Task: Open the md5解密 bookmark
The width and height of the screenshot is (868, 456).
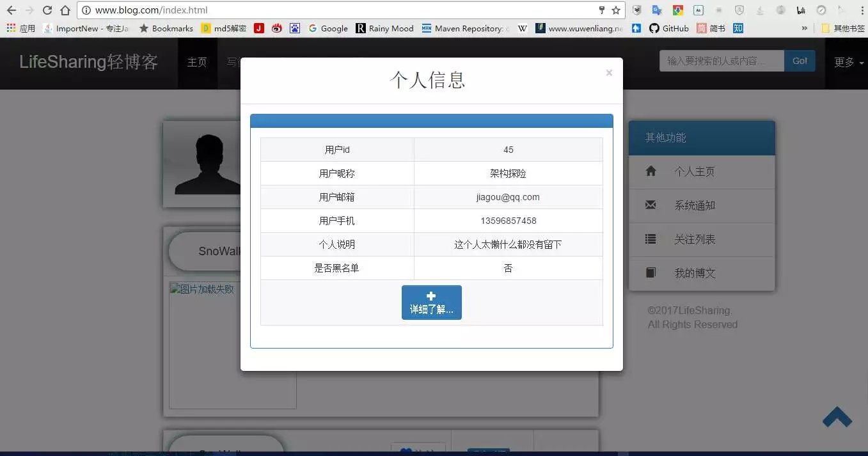Action: tap(224, 28)
